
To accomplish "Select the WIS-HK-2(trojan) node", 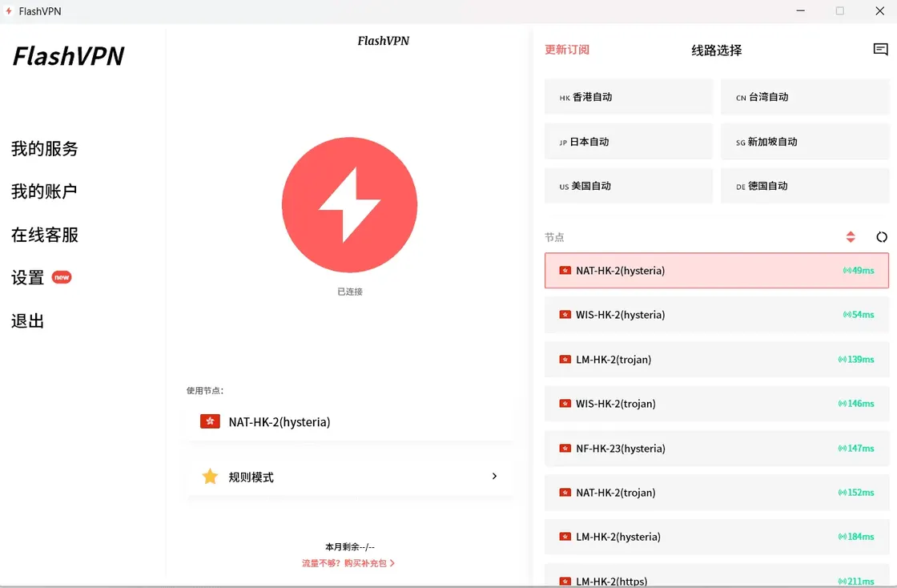I will coord(717,403).
